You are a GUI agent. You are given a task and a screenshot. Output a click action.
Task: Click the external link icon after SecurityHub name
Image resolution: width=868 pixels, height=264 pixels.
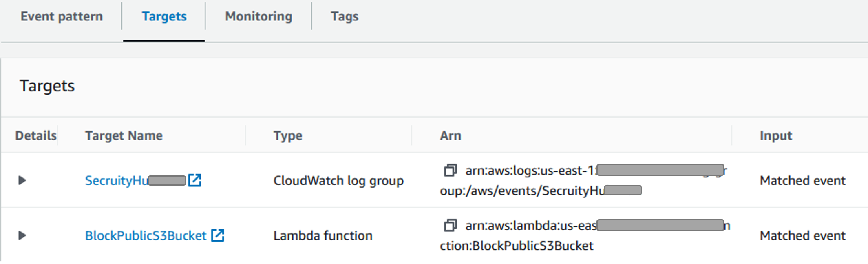(x=196, y=180)
